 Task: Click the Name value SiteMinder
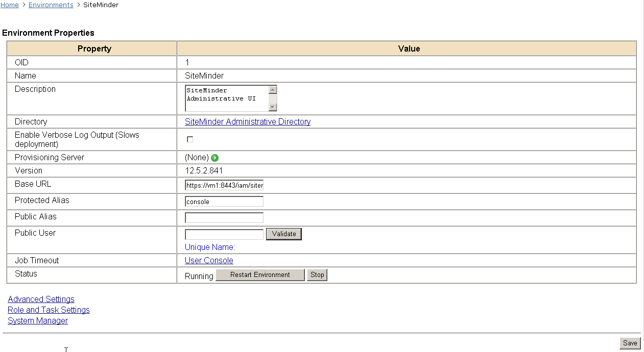(x=204, y=76)
